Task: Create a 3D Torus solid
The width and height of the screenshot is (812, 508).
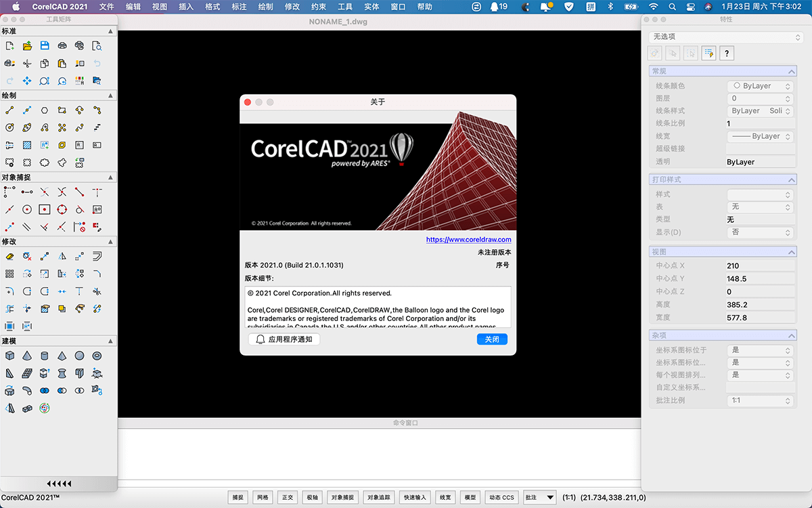Action: [97, 356]
